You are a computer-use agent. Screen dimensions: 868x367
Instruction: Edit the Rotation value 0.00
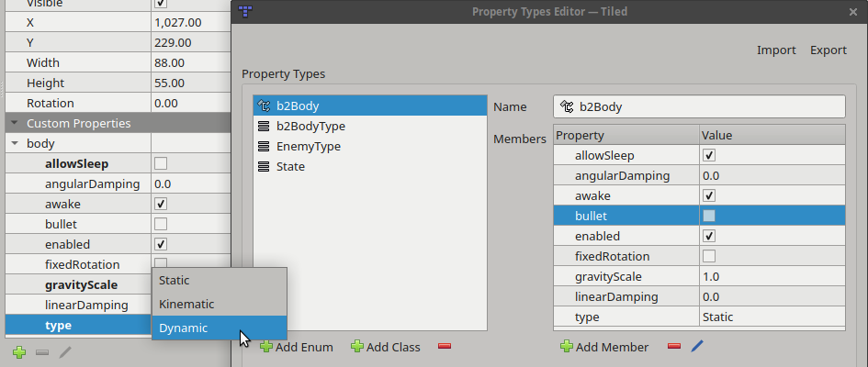pos(190,104)
